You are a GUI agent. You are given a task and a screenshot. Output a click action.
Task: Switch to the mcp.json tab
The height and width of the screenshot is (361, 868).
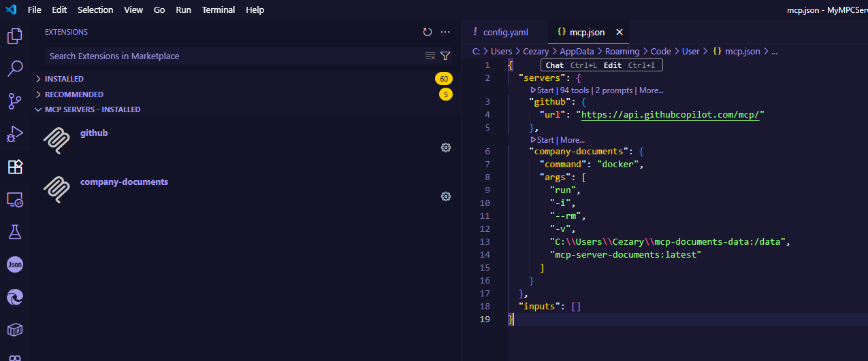588,32
